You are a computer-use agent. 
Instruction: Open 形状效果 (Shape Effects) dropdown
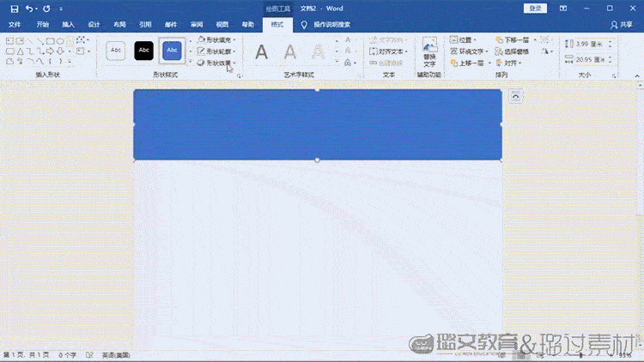(216, 63)
